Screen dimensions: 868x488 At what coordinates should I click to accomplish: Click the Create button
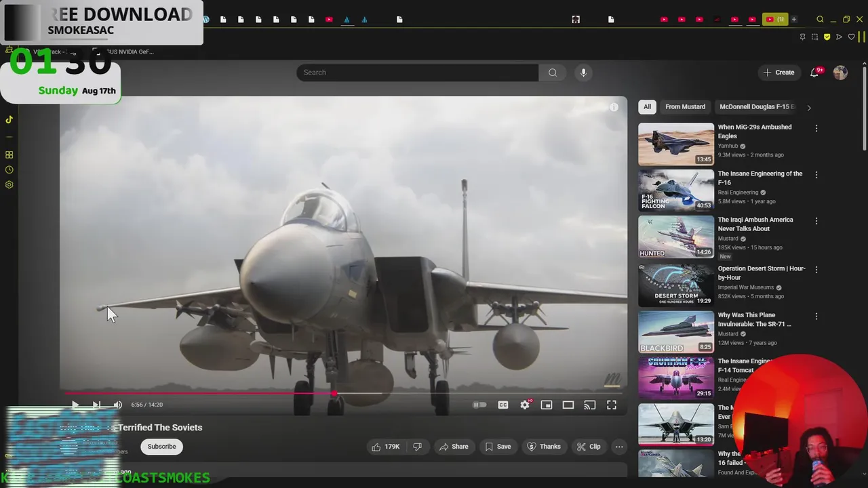tap(778, 73)
